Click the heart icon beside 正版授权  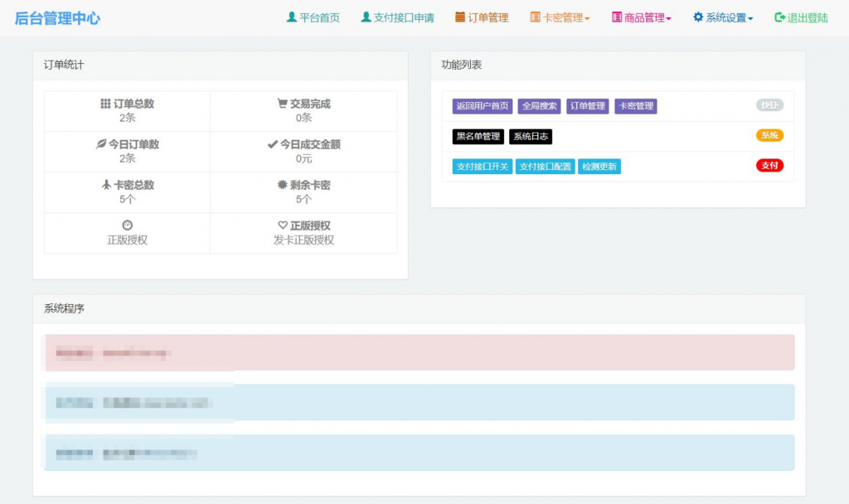[283, 225]
